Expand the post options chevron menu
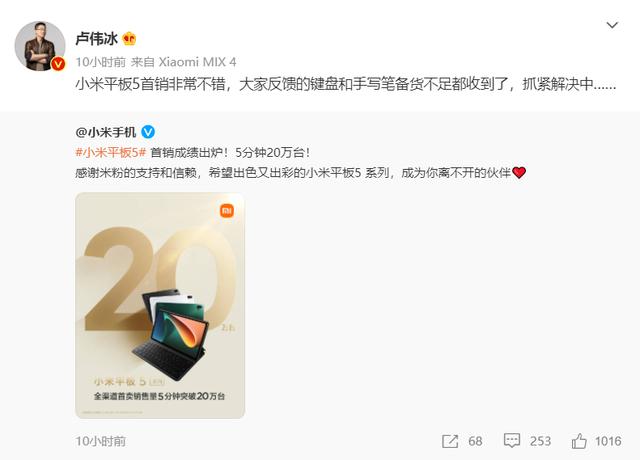This screenshot has height=460, width=640. pyautogui.click(x=612, y=25)
